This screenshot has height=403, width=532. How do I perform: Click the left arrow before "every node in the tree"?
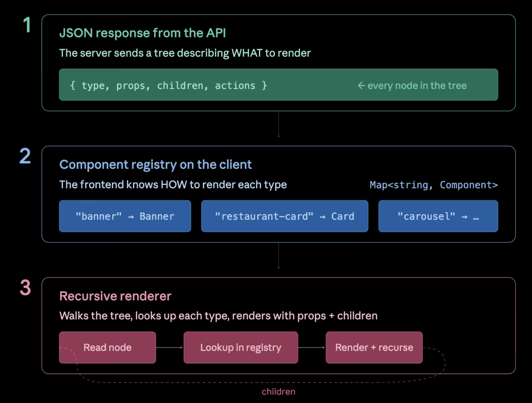[x=361, y=85]
